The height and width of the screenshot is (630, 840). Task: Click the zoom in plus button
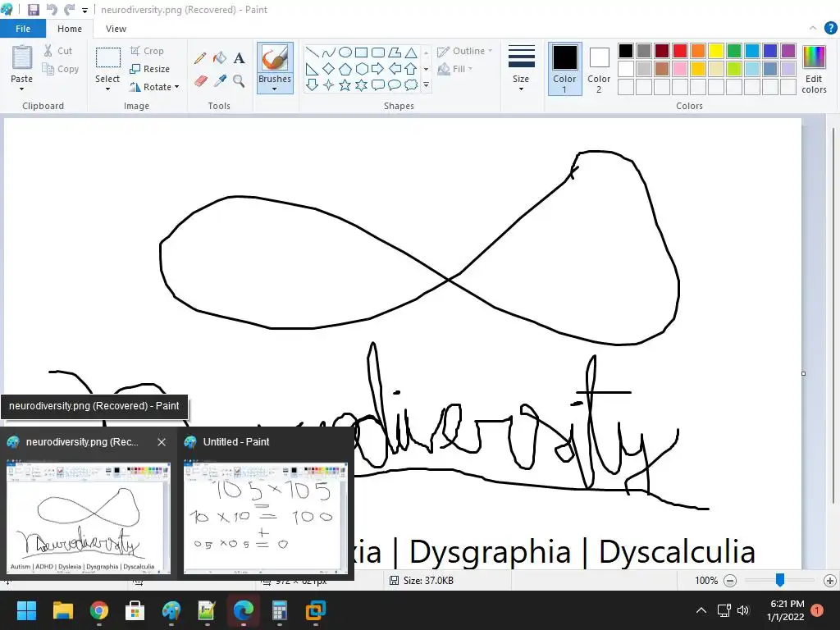pos(830,581)
